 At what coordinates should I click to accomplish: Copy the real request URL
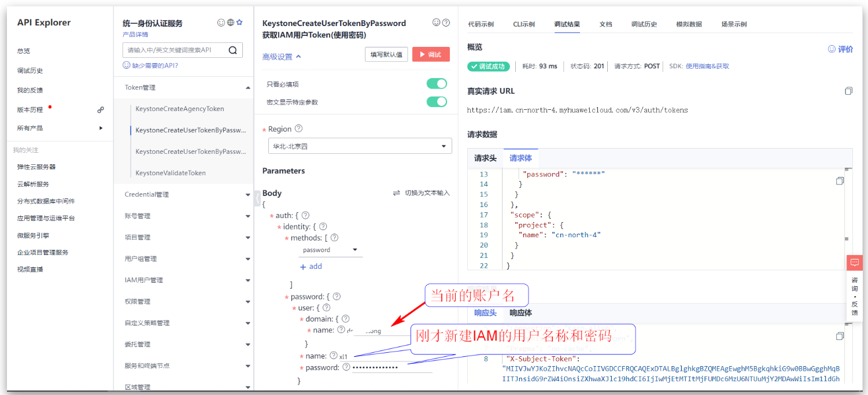click(848, 91)
